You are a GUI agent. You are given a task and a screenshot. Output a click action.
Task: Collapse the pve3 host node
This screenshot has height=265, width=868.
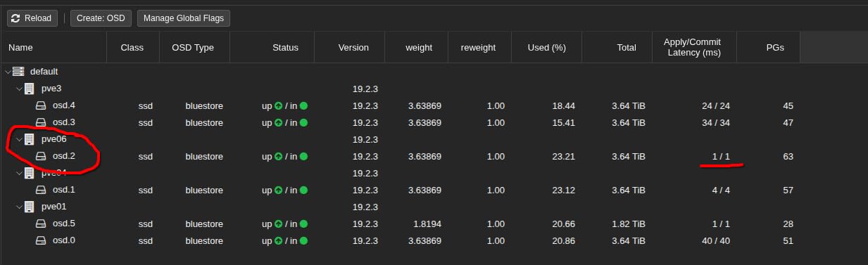(x=19, y=89)
